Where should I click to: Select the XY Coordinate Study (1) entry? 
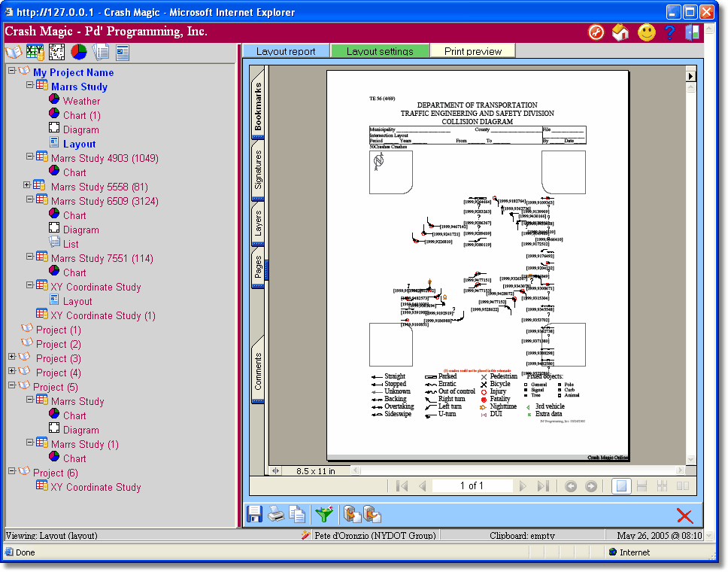tap(102, 315)
